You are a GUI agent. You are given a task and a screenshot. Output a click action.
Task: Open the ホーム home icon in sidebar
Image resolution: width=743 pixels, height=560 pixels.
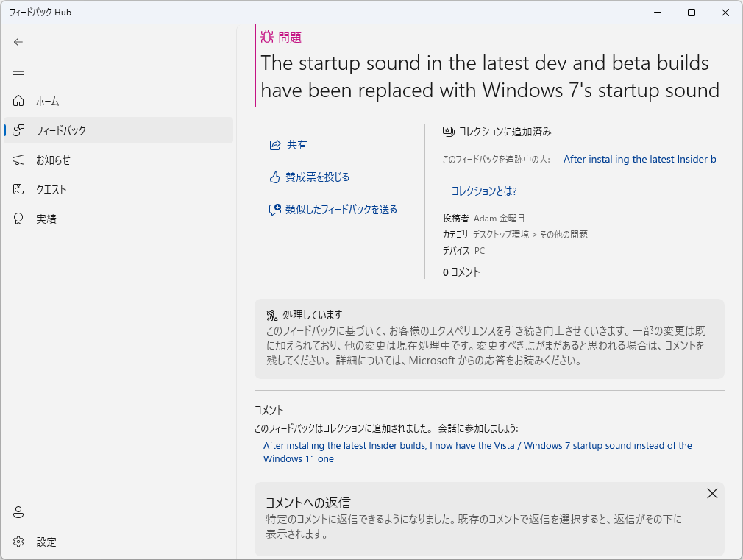click(18, 101)
